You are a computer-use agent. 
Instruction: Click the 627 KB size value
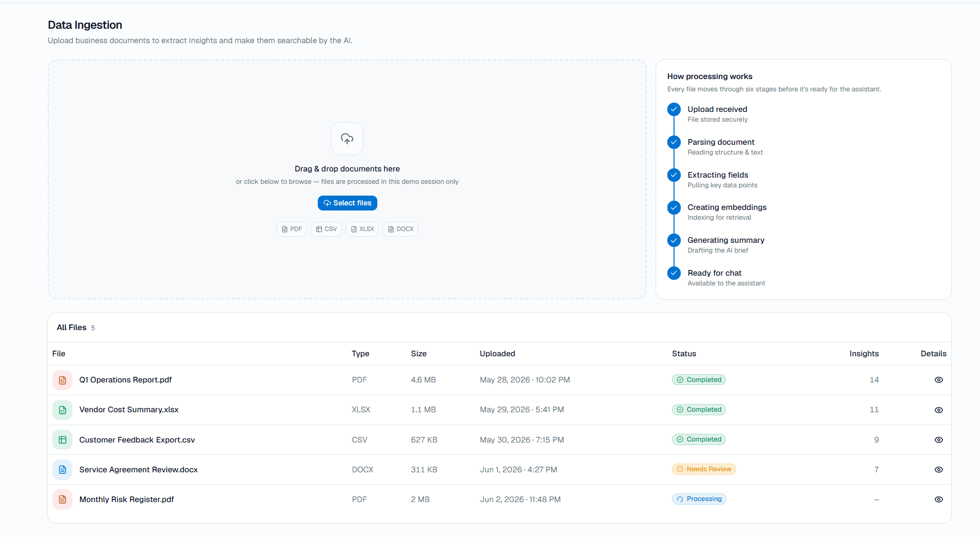coord(424,440)
